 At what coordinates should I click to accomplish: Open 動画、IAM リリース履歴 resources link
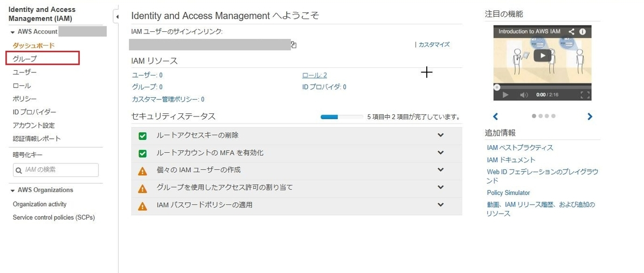(x=541, y=209)
